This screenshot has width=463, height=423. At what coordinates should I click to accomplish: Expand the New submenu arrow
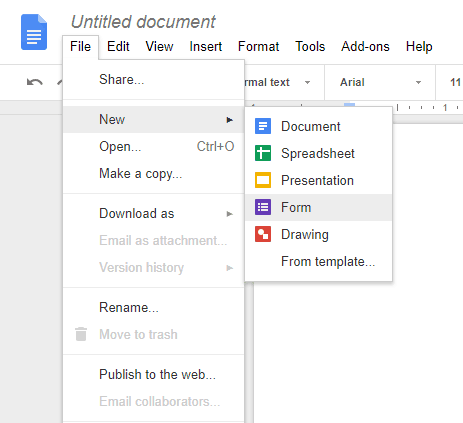(229, 120)
